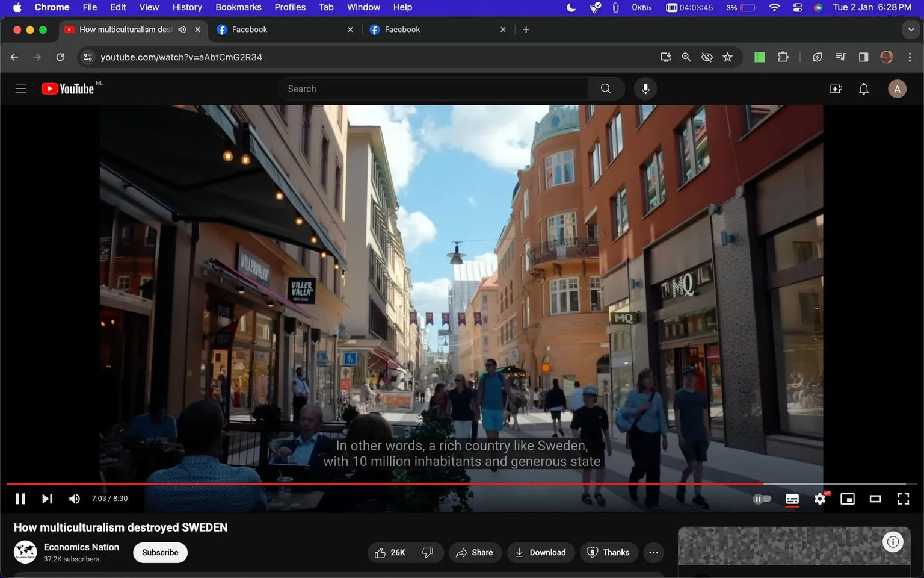Install or cast screen icon in address bar
This screenshot has height=578, width=924.
tap(666, 57)
